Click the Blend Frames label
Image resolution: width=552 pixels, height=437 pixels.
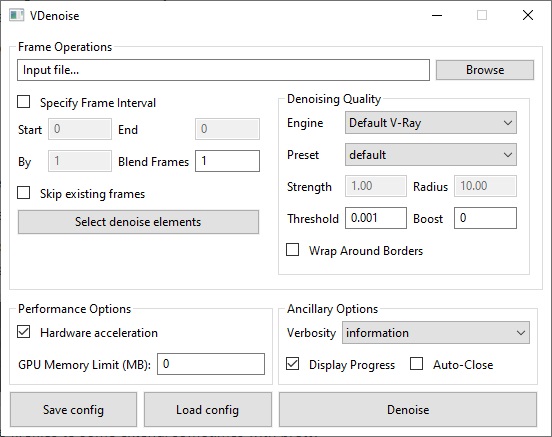tap(153, 162)
